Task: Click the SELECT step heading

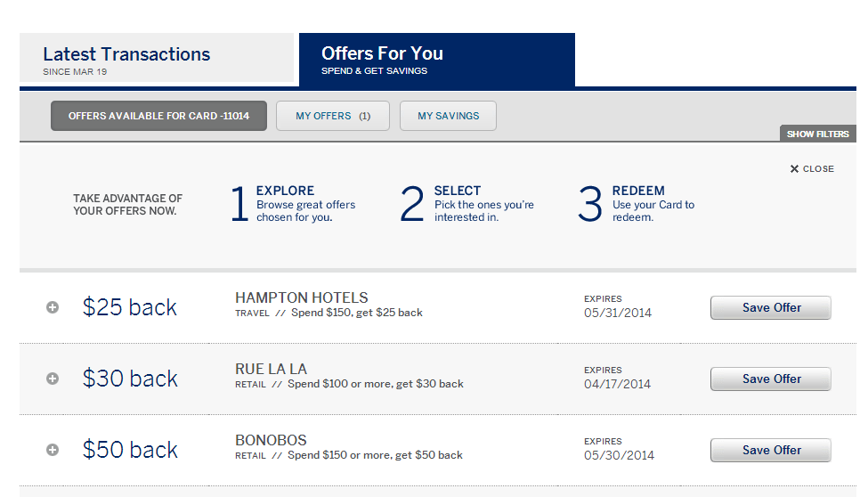Action: coord(458,191)
